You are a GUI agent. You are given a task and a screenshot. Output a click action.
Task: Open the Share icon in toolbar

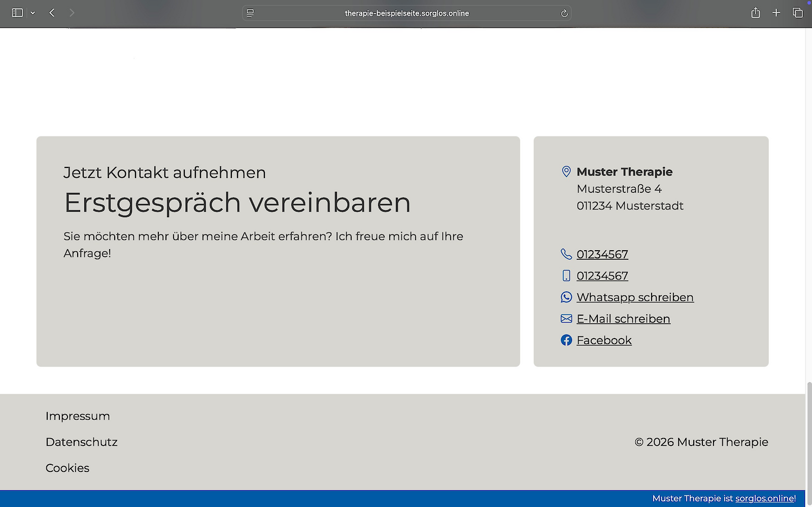coord(755,13)
